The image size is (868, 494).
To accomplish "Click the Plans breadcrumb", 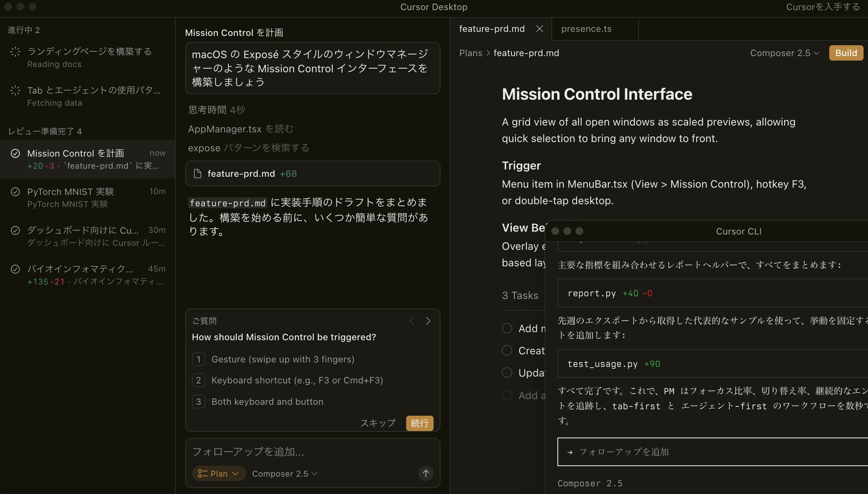I will point(471,53).
